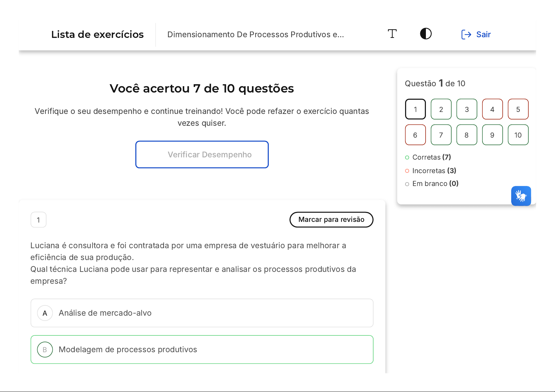Open the sign language accessibility widget

pyautogui.click(x=521, y=196)
